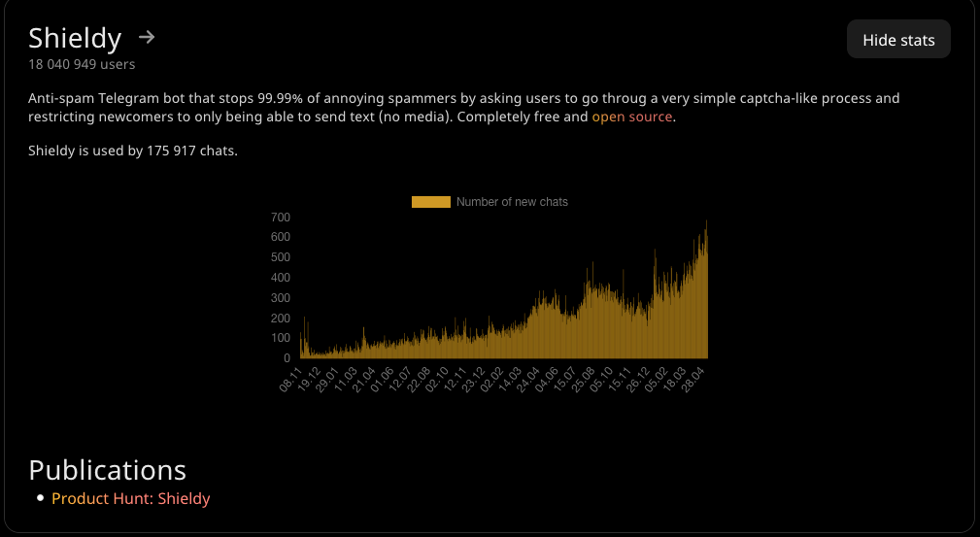The height and width of the screenshot is (537, 980).
Task: Hide the stats with Hide stats button
Action: tap(898, 40)
